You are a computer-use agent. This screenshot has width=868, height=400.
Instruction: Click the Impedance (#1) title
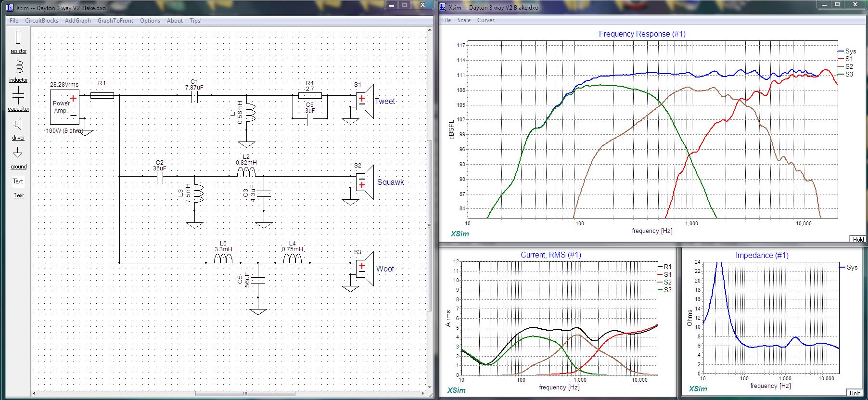(x=762, y=256)
